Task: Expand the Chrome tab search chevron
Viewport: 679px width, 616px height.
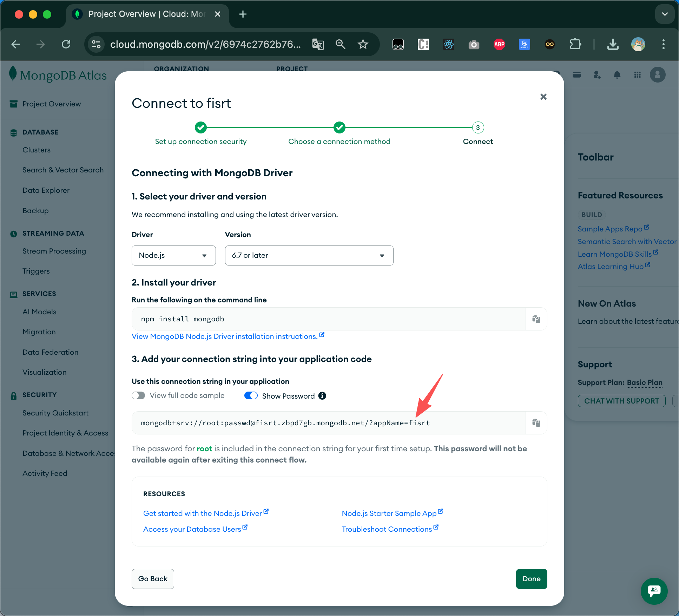Action: pos(665,14)
